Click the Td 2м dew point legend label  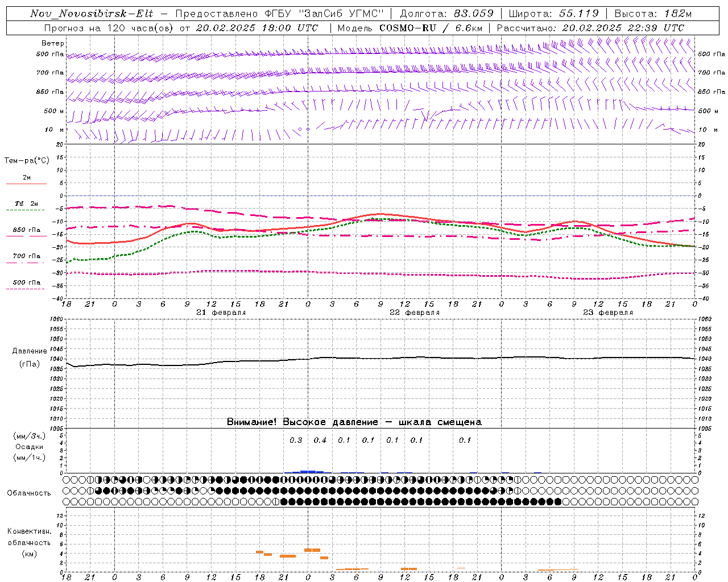click(x=27, y=203)
